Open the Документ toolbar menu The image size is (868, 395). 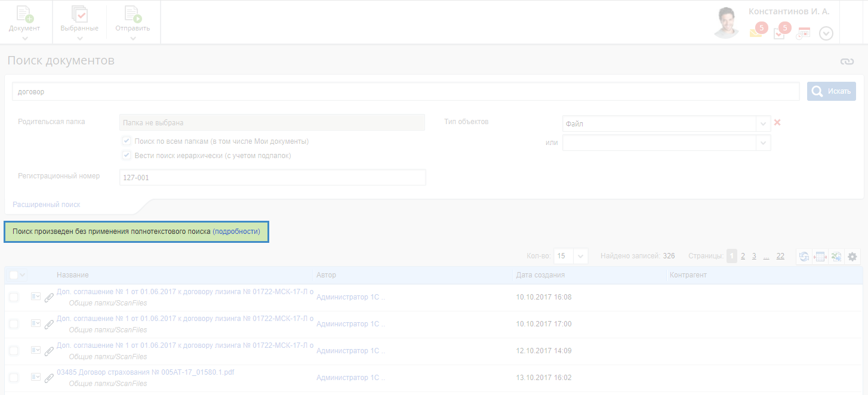[24, 23]
